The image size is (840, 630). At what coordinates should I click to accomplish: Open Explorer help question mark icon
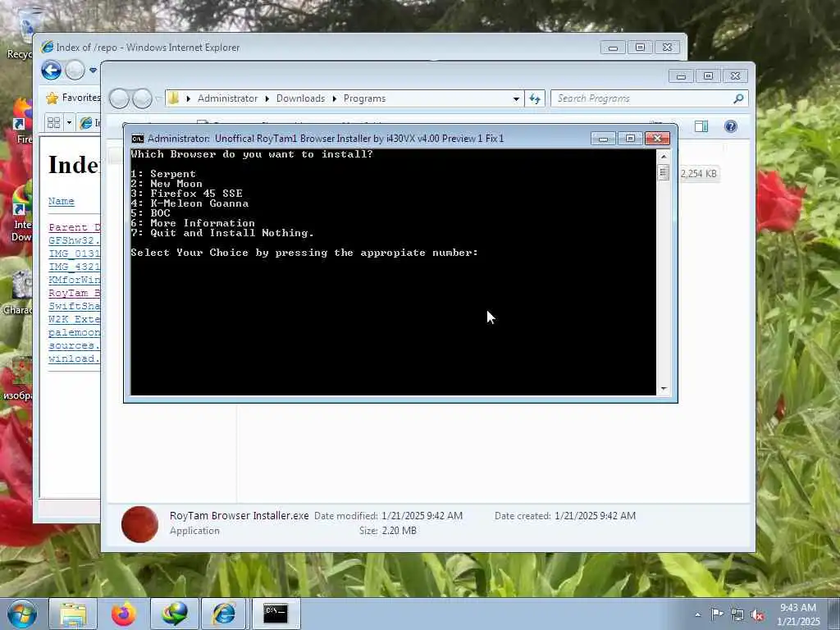(731, 126)
